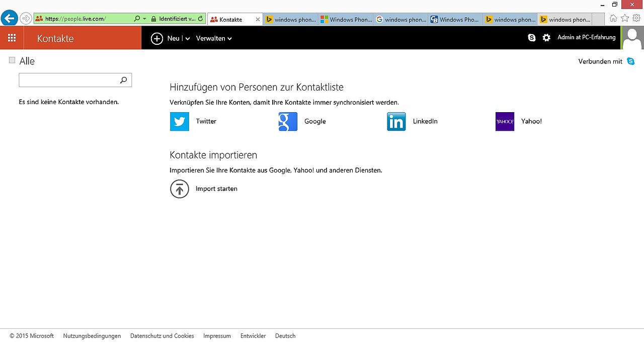
Task: Open the app launcher grid icon
Action: click(x=12, y=38)
